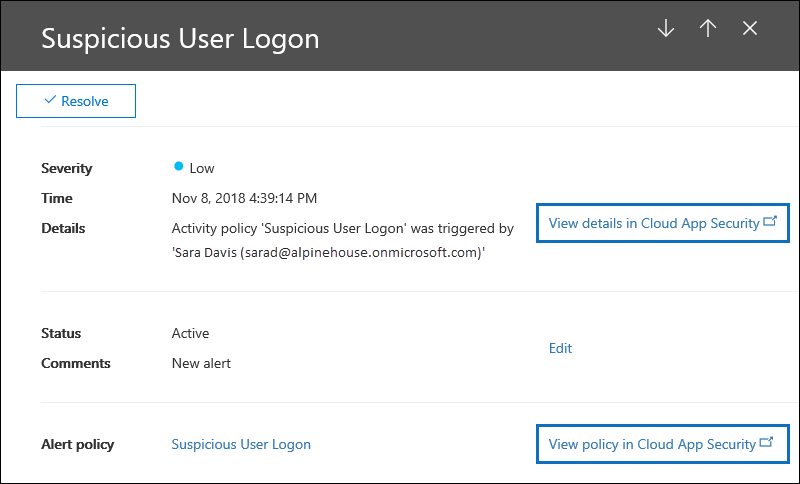Close the Suspicious User Logon panel
This screenshot has height=484, width=800.
coord(749,28)
